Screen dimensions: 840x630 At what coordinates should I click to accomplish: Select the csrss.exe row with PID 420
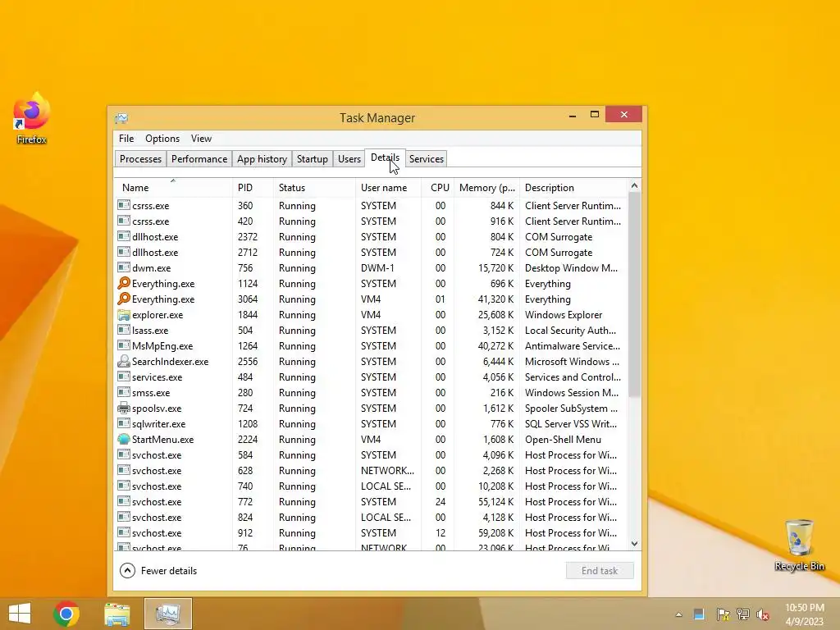point(371,221)
